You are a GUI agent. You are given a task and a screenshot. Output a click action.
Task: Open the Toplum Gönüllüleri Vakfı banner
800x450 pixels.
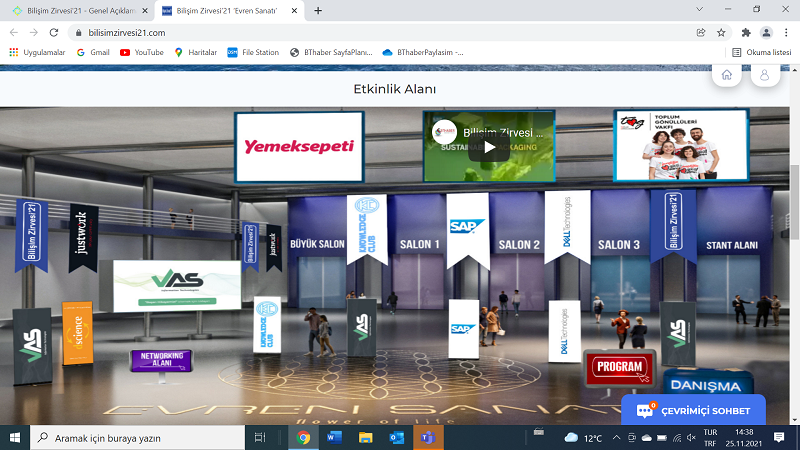pos(681,145)
